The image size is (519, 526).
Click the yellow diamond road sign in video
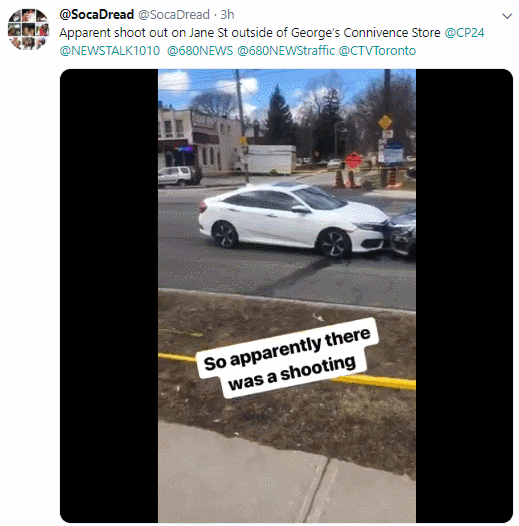click(x=385, y=122)
